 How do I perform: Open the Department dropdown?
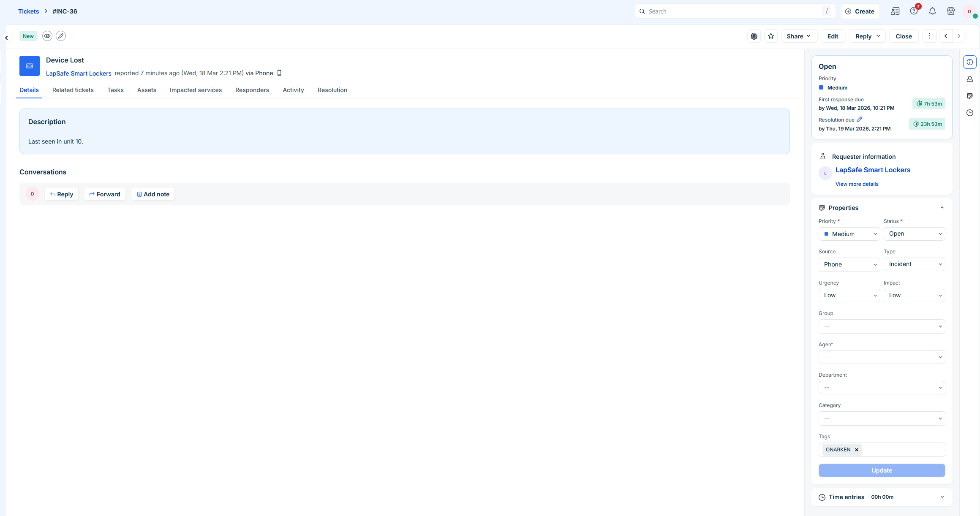coord(882,388)
